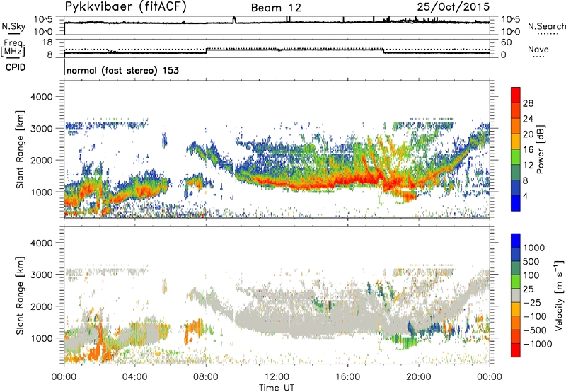The width and height of the screenshot is (566, 392).
Task: Click the noise spike near 09:30 UT
Action: [234, 20]
